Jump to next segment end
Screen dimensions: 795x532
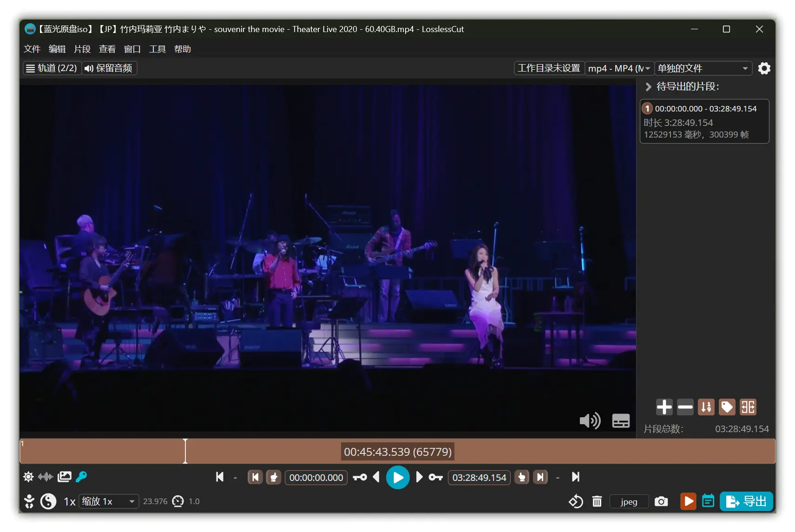(575, 477)
